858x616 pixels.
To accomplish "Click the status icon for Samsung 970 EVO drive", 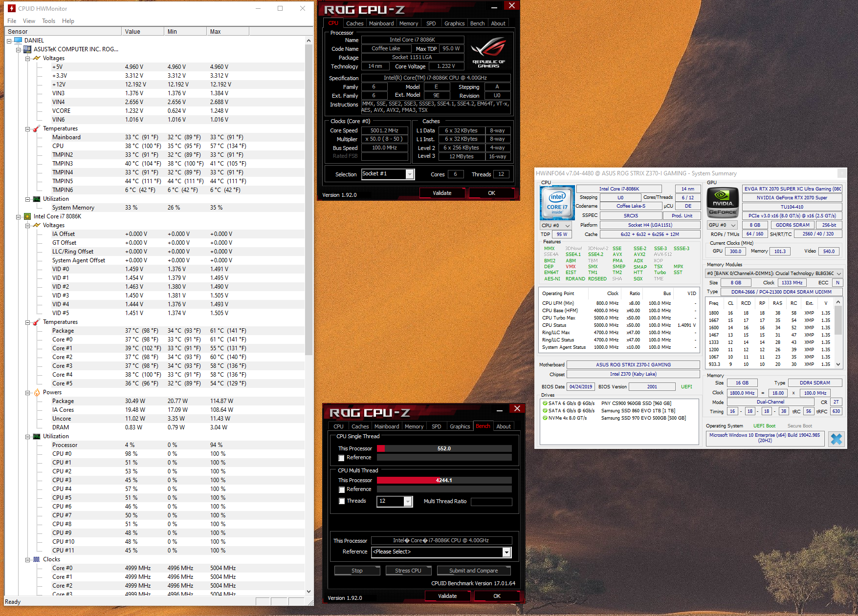I will coord(545,418).
